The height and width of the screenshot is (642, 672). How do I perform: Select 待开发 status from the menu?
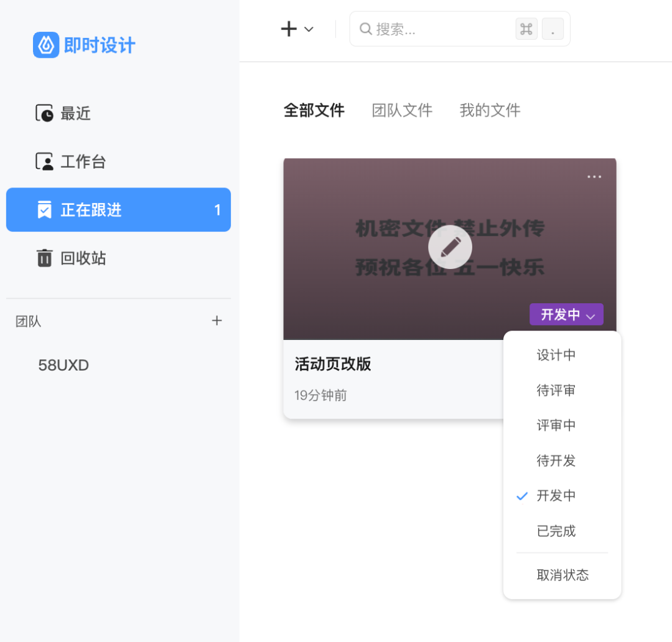(x=562, y=461)
